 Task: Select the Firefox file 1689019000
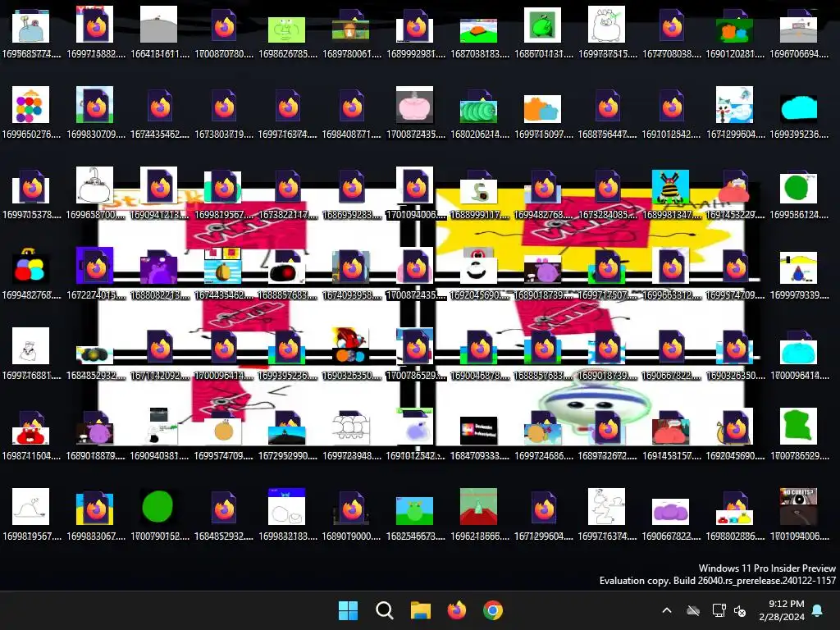click(351, 514)
